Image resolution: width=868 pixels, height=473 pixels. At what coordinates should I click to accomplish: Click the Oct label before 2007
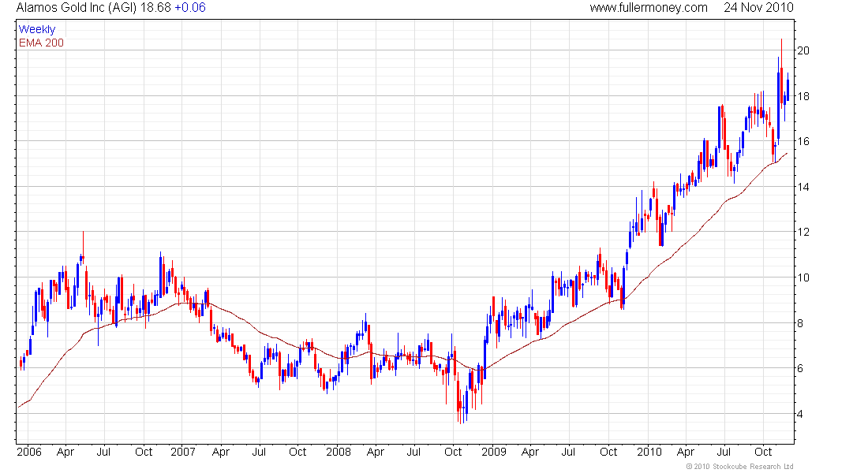pos(144,452)
